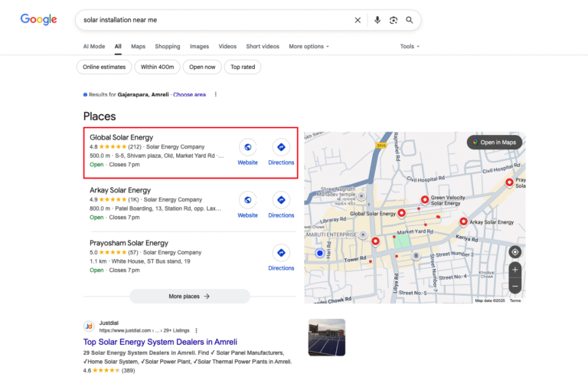Zoom out on the map
588x387 pixels.
pos(514,287)
